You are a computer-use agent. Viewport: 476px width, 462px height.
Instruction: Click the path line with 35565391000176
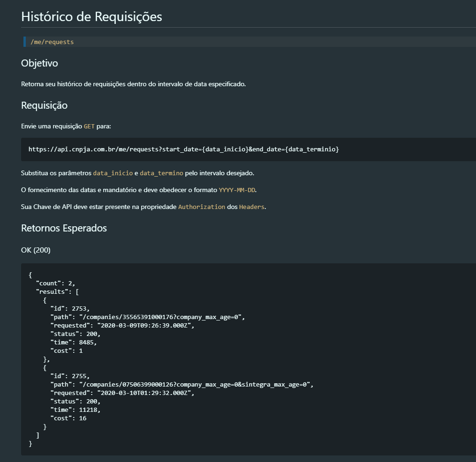coord(148,317)
